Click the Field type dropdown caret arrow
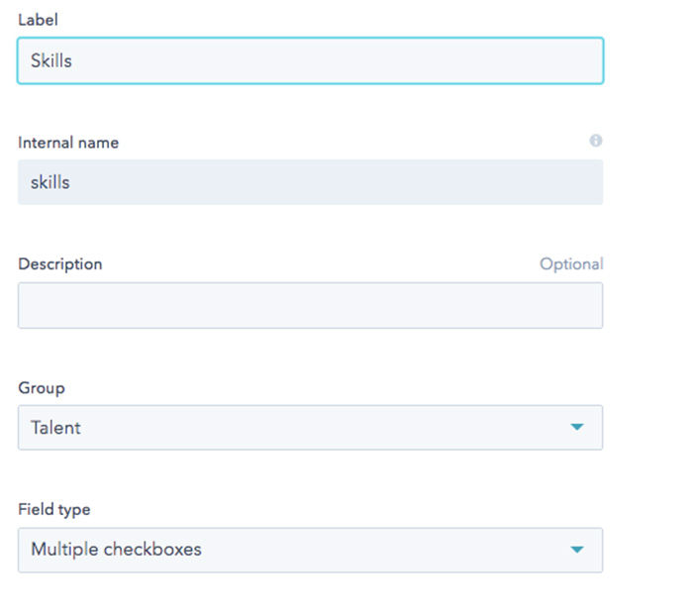Screen dimensions: 693x616 click(577, 550)
